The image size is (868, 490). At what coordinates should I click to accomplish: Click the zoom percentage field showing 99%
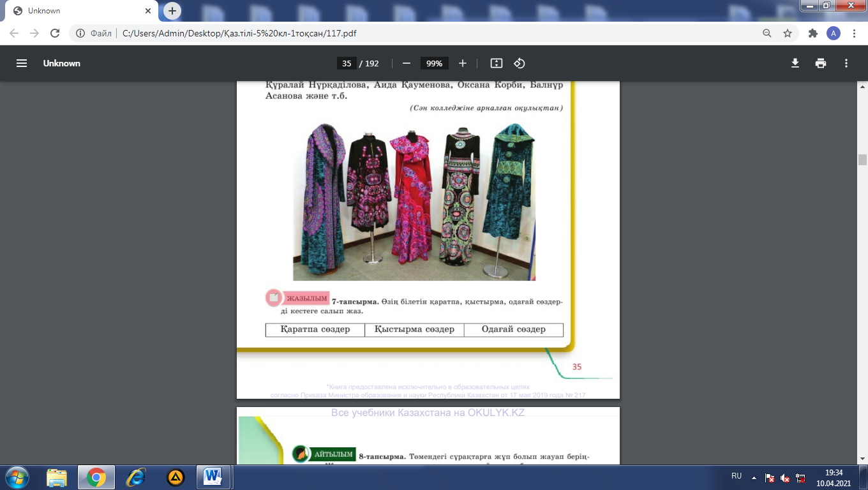[434, 63]
